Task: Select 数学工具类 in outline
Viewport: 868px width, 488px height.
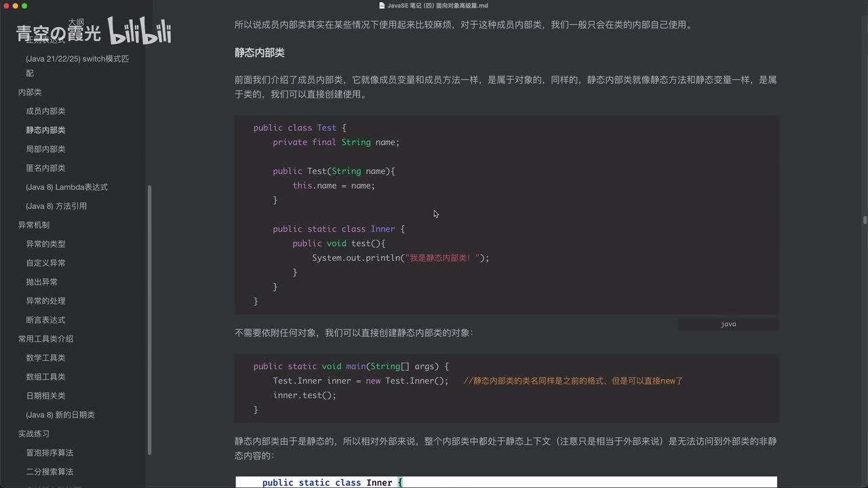Action: click(x=45, y=358)
